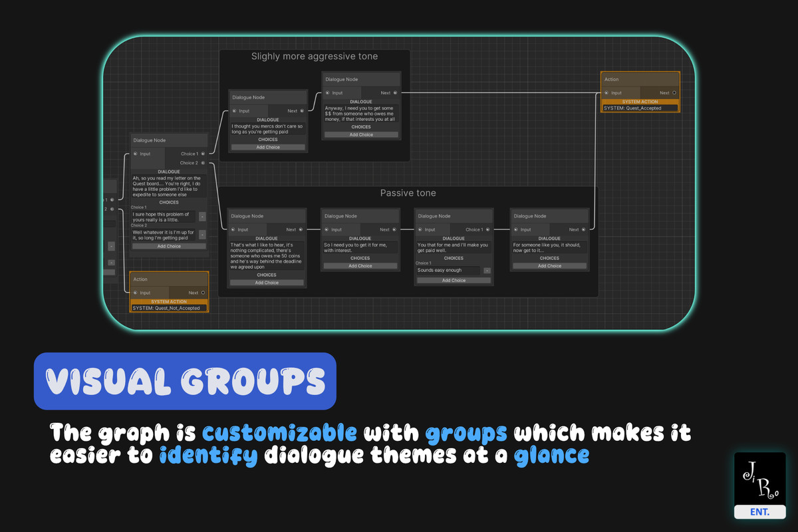
Task: Click the SYSTEM: Quest_Accepted text field
Action: [640, 107]
